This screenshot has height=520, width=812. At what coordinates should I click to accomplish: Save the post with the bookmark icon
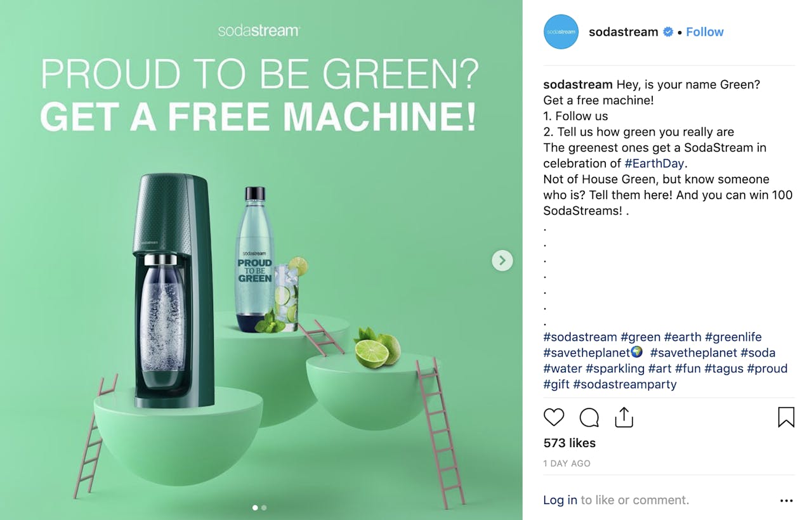[786, 417]
